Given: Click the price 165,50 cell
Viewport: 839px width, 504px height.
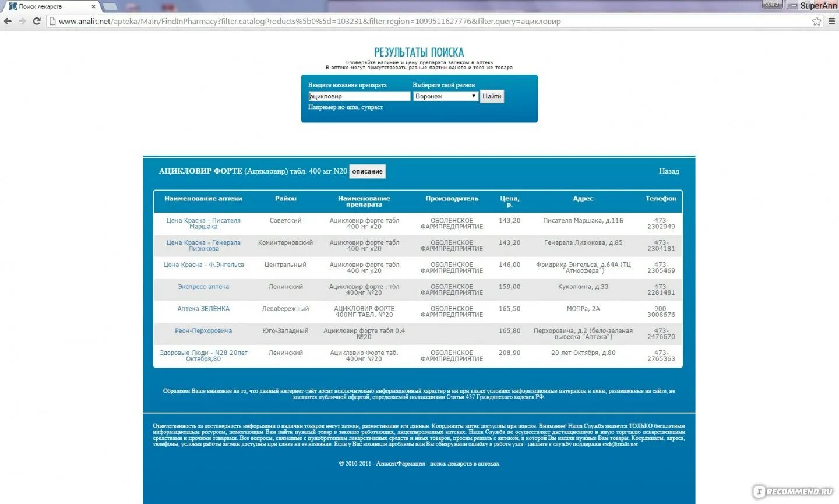Looking at the screenshot, I should [510, 309].
